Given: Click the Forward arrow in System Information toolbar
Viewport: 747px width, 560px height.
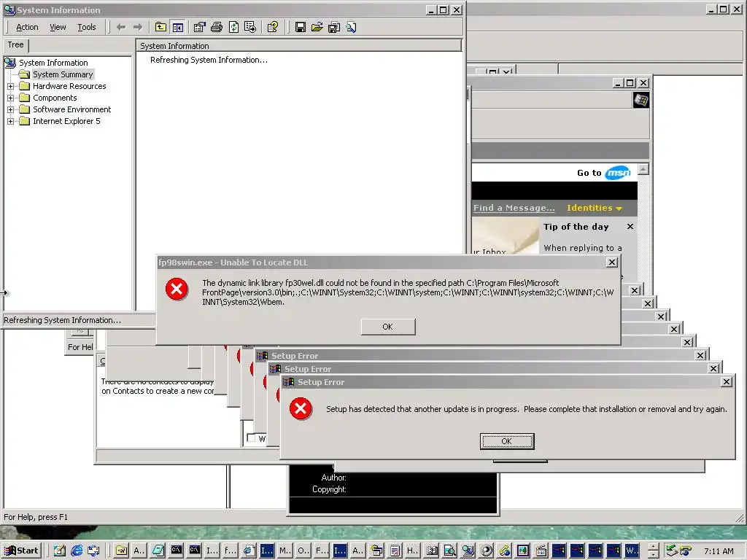Looking at the screenshot, I should click(x=138, y=27).
